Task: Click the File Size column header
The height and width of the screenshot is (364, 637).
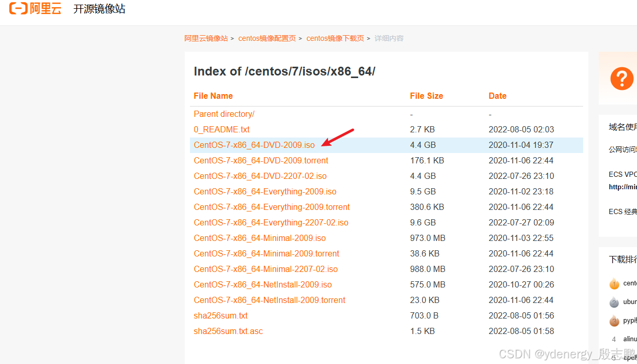Action: tap(426, 96)
